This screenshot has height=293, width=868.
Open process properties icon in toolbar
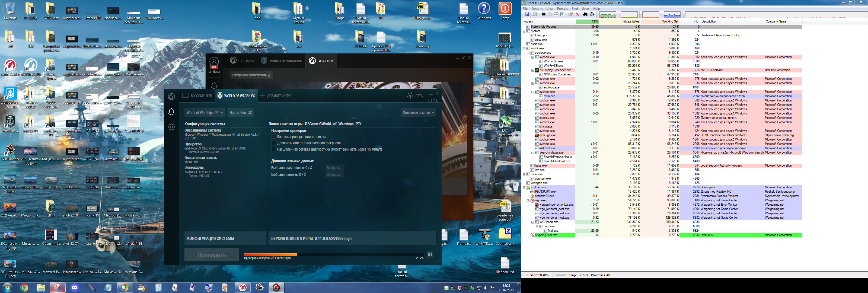pyautogui.click(x=570, y=14)
